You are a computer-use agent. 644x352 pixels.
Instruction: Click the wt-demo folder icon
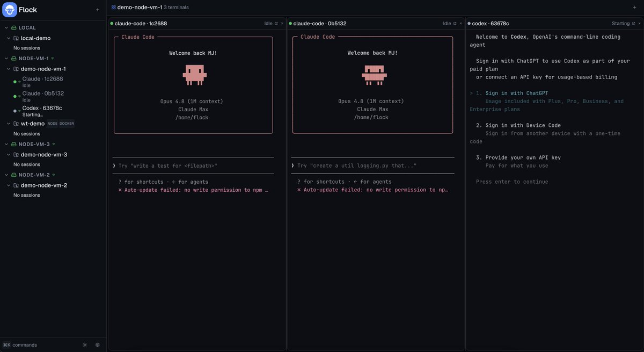pyautogui.click(x=16, y=124)
